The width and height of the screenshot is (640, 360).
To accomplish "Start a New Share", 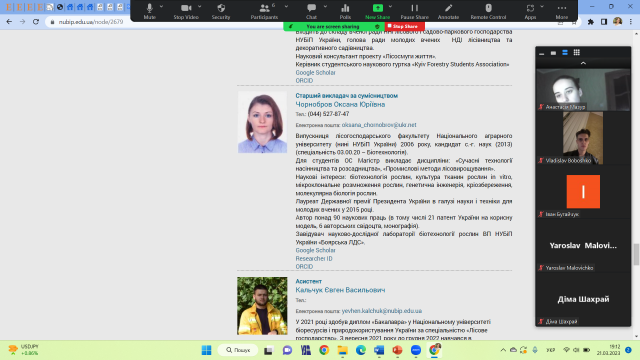I will (378, 11).
